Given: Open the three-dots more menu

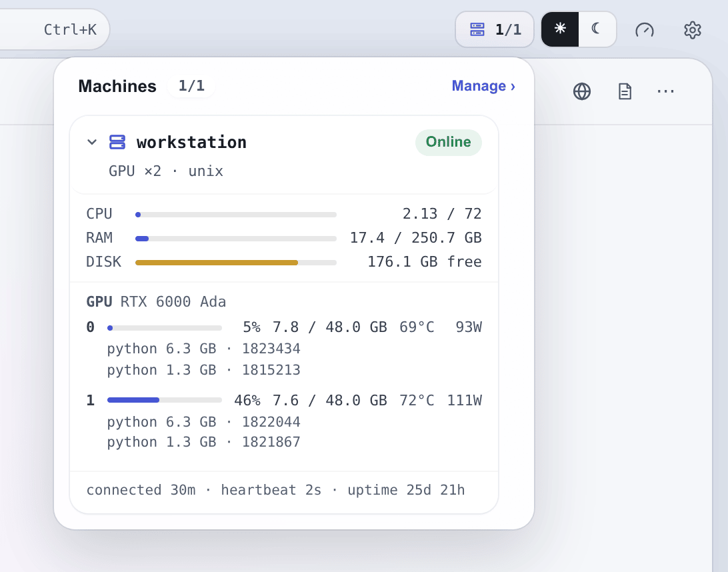Looking at the screenshot, I should (x=665, y=91).
